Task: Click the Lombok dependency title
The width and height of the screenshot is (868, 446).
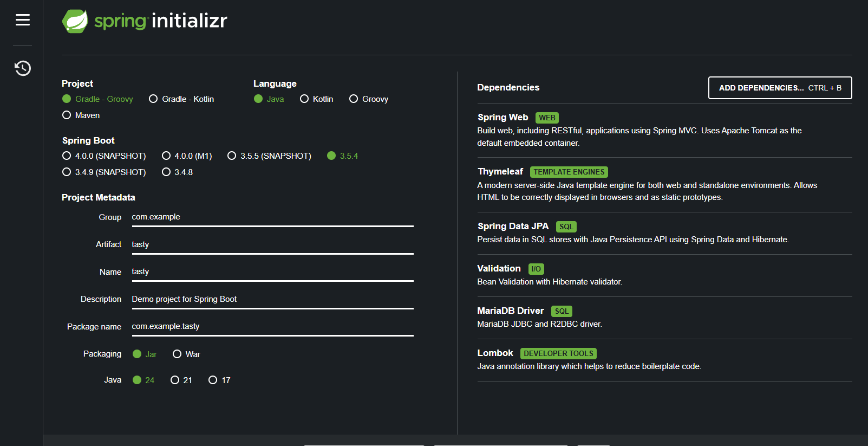Action: [495, 353]
